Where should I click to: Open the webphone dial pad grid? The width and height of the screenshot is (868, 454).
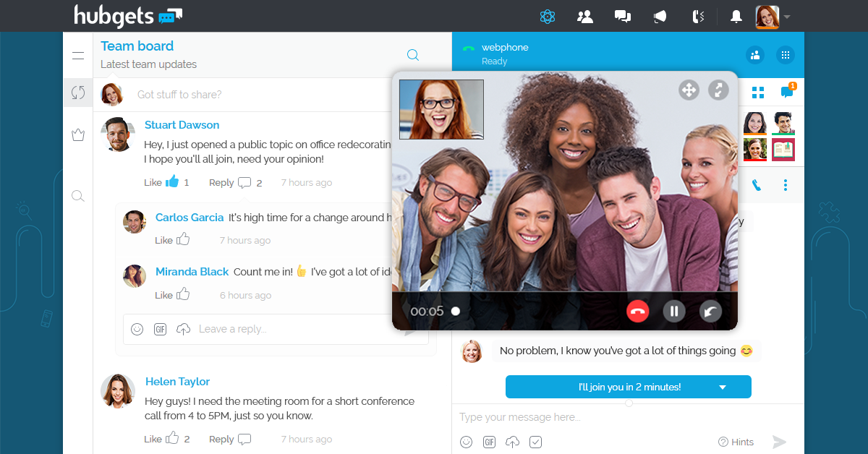(x=785, y=55)
